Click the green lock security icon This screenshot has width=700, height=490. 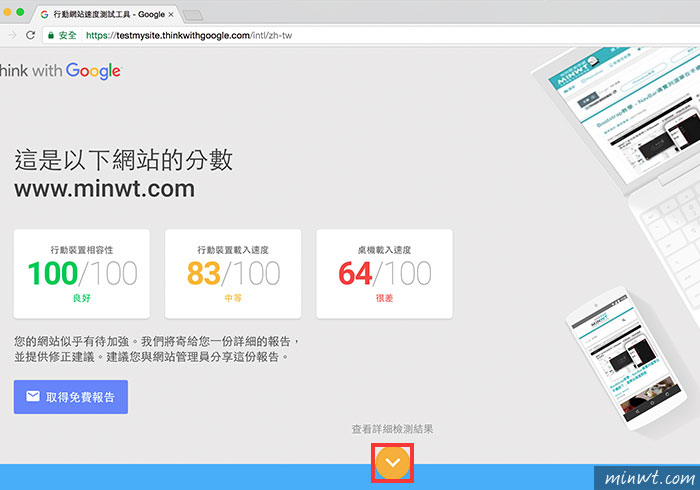pos(50,35)
